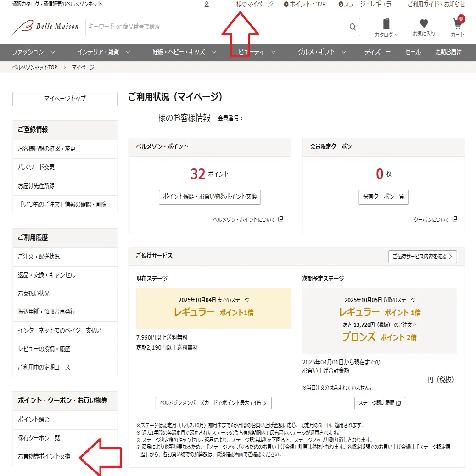The image size is (476, 476).
Task: Click the 0 枚 coupon count
Action: pos(384,174)
